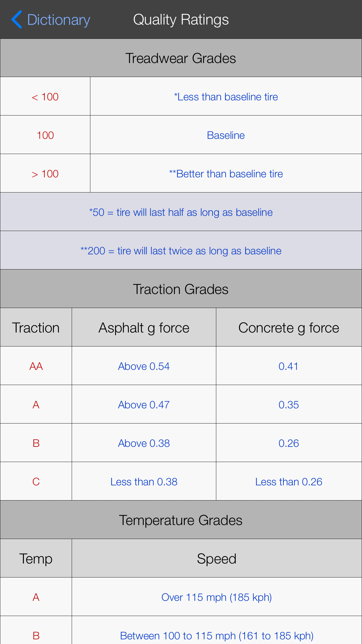Select the note about 50 treadwear rating

point(181,212)
